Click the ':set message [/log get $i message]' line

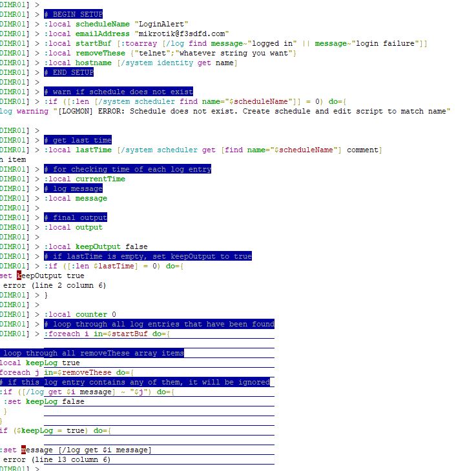pyautogui.click(x=76, y=450)
